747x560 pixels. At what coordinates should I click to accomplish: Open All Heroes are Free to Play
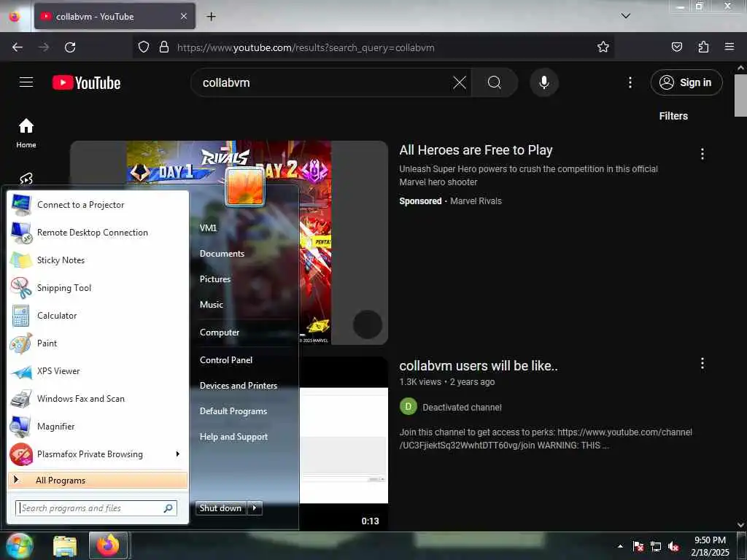point(476,150)
